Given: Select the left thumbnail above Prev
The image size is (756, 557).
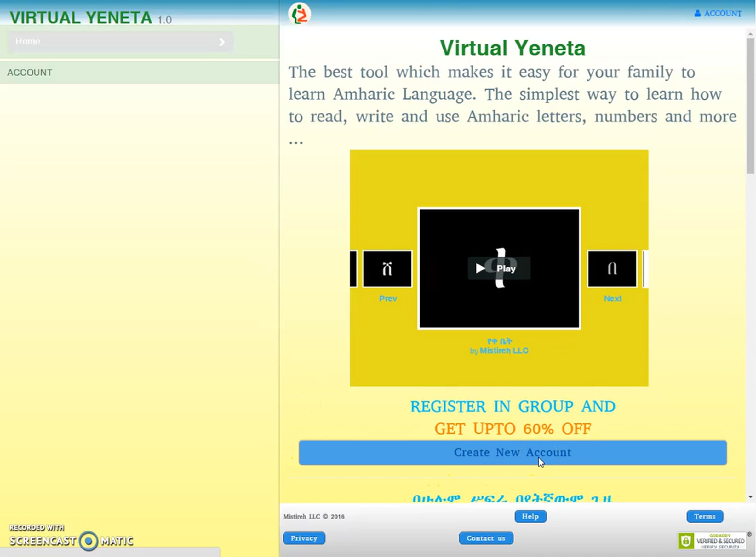Looking at the screenshot, I should [x=387, y=269].
